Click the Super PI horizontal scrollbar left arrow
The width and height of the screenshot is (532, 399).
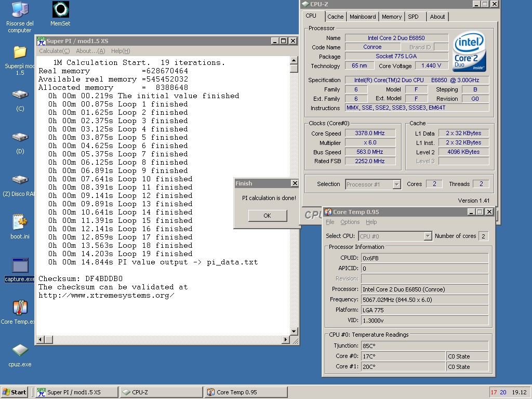(41, 339)
